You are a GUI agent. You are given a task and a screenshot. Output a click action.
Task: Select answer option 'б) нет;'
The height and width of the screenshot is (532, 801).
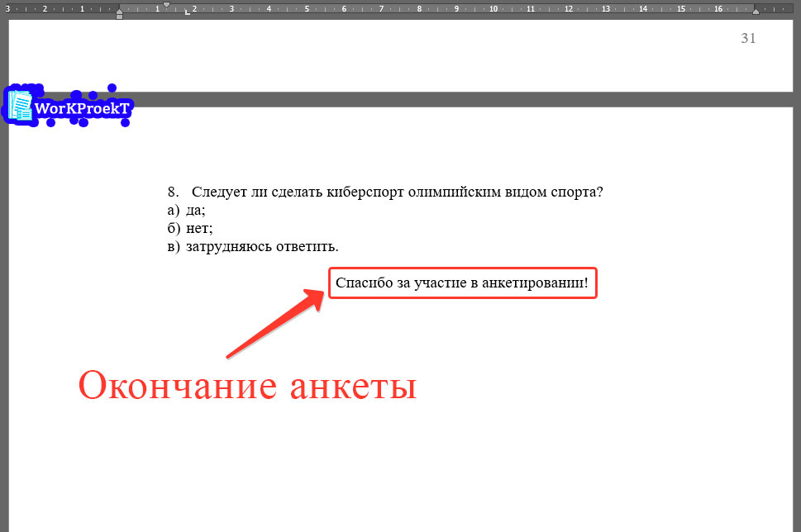tap(189, 228)
